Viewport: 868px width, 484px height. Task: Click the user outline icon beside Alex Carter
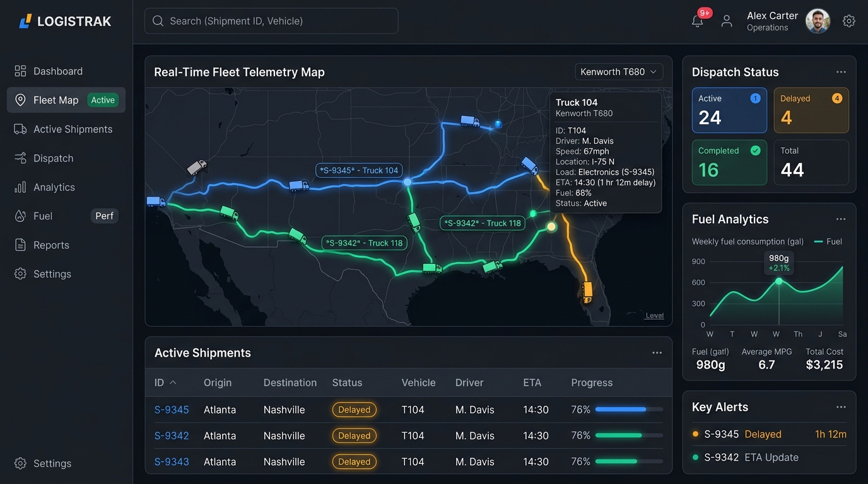(727, 21)
